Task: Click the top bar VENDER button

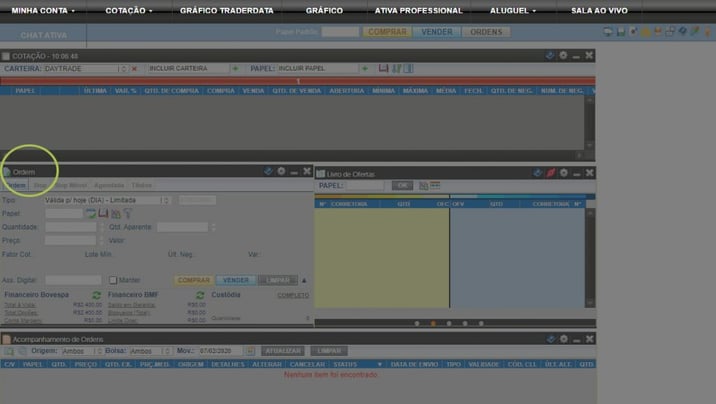Action: coord(436,32)
